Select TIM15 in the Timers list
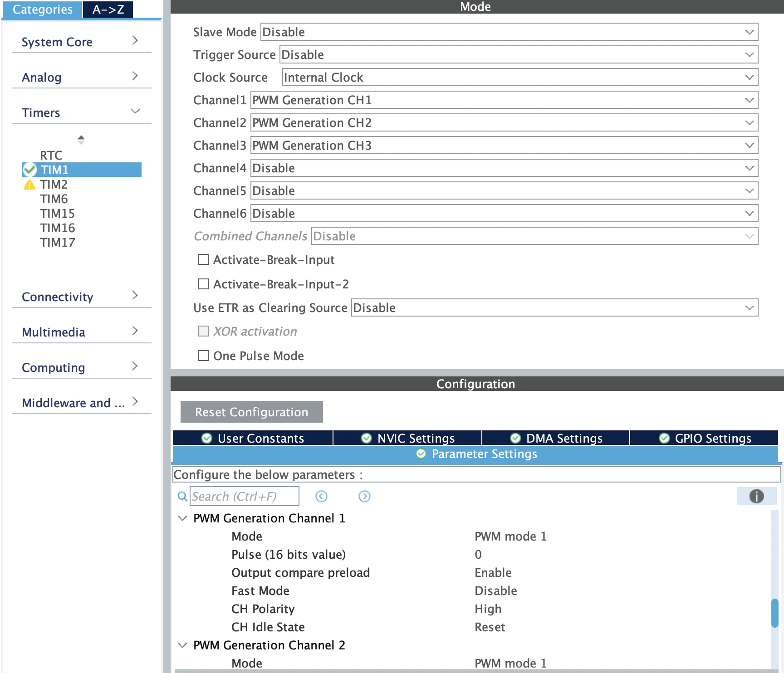The image size is (784, 673). point(57,213)
